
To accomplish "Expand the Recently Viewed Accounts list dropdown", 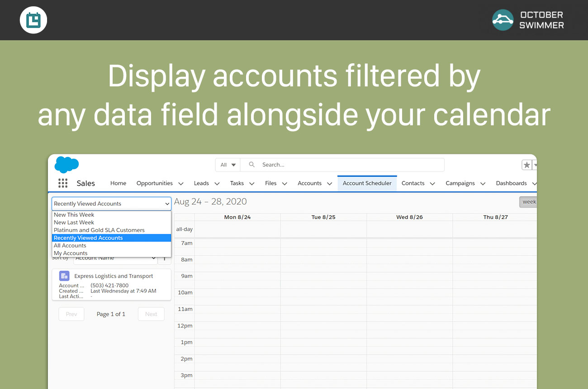I will 111,204.
